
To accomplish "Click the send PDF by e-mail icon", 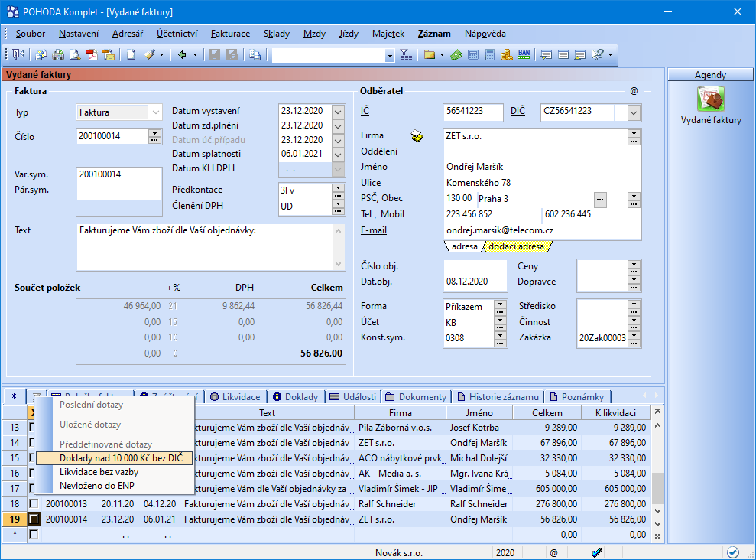I will 109,55.
